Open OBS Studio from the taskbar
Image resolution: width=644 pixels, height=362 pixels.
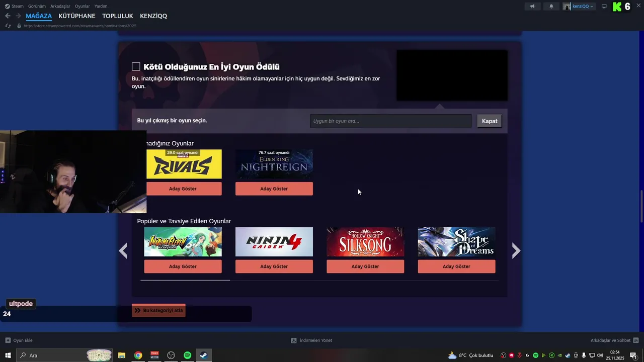171,355
